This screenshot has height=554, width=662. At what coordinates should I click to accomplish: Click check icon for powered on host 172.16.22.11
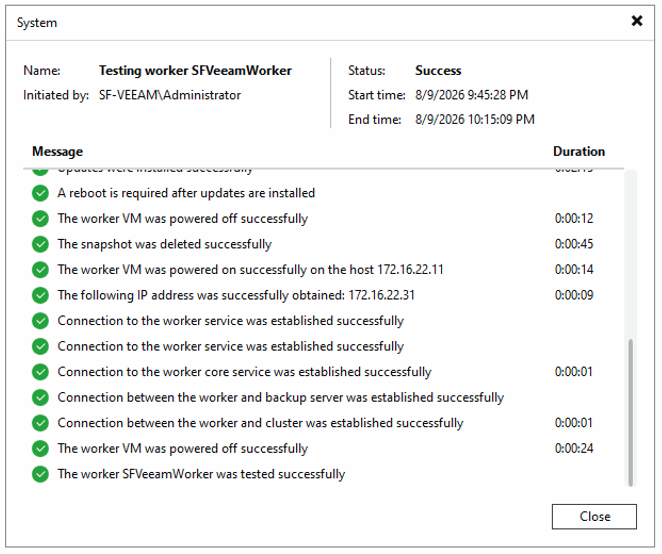(x=40, y=270)
